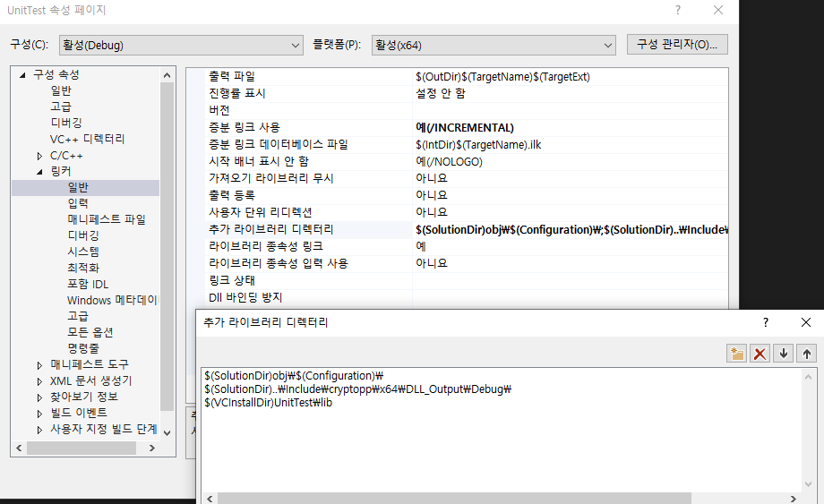Click 가져오기 라이브러리 무시 property
This screenshot has width=824, height=504.
click(x=271, y=178)
